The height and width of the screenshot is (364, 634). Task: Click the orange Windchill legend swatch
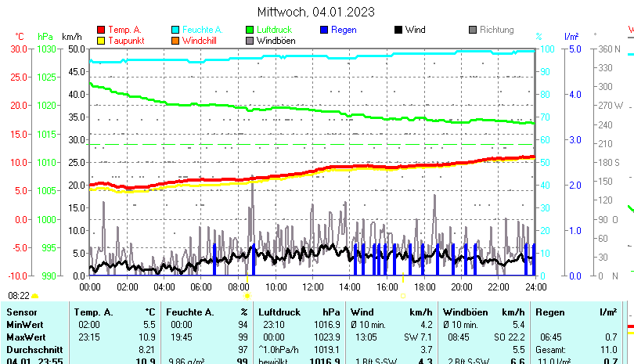coord(175,41)
